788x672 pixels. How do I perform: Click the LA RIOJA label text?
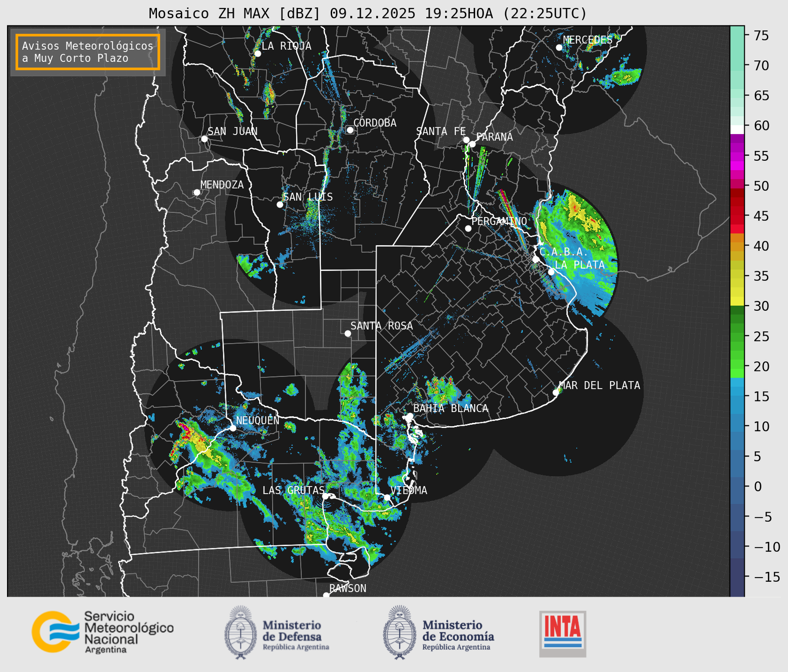tap(286, 46)
